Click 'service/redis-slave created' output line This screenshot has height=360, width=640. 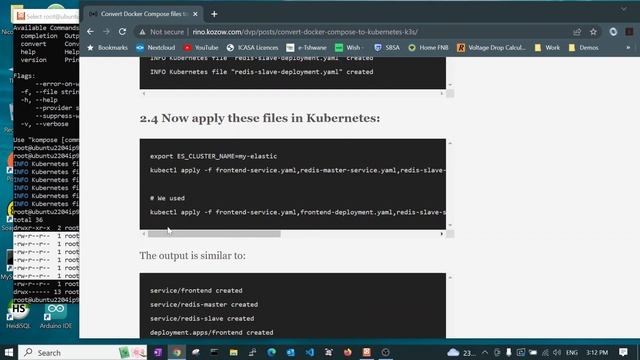[x=202, y=318]
